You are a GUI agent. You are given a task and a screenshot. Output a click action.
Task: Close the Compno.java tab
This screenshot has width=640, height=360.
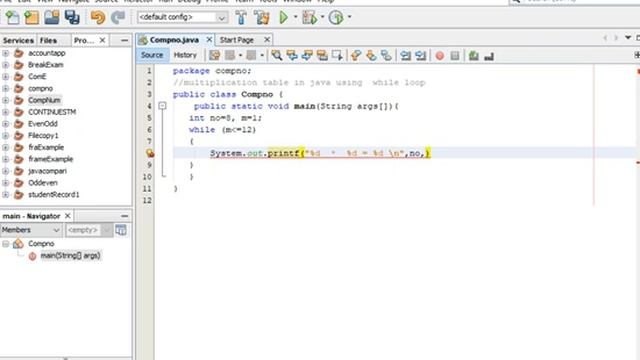click(209, 40)
